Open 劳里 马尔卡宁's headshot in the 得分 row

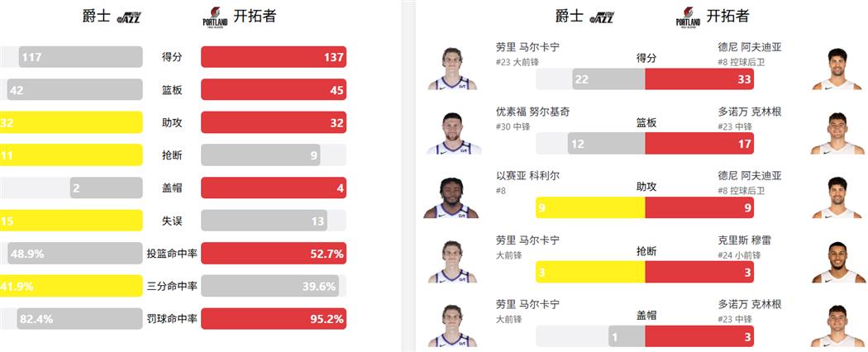pos(452,67)
